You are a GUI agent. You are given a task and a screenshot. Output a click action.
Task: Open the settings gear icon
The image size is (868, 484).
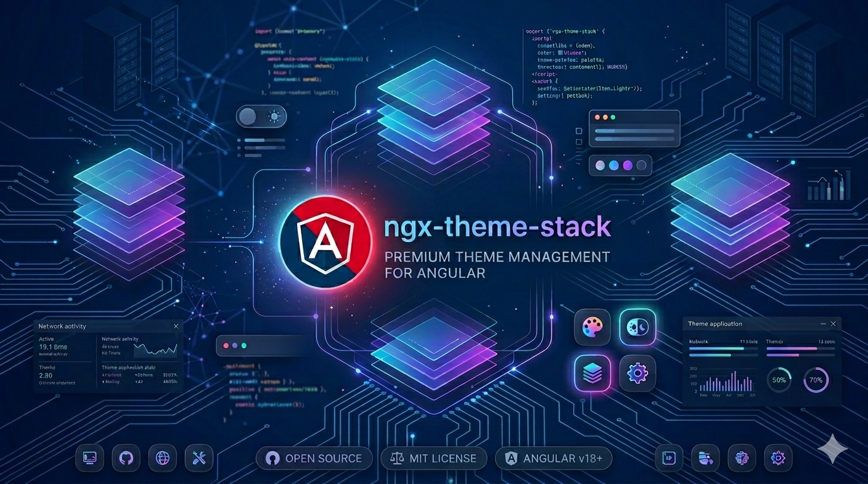click(637, 372)
